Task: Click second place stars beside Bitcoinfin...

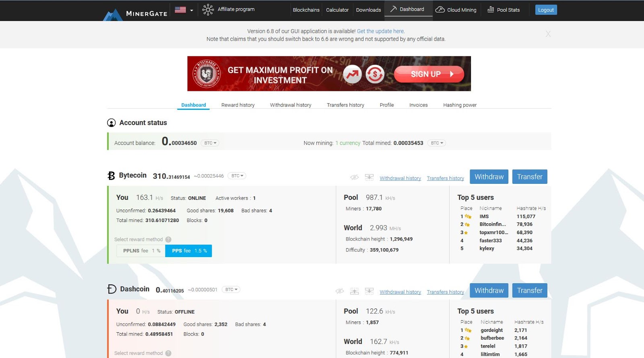Action: click(x=467, y=224)
